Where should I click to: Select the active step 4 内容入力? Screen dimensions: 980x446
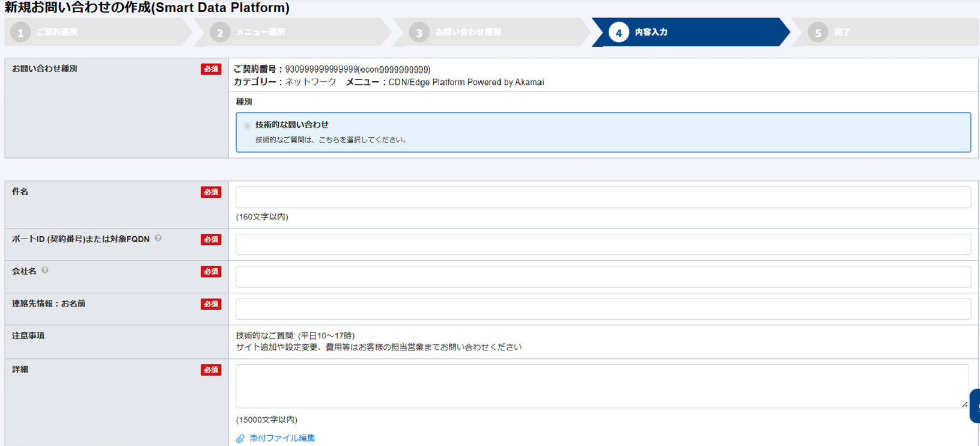click(x=651, y=32)
